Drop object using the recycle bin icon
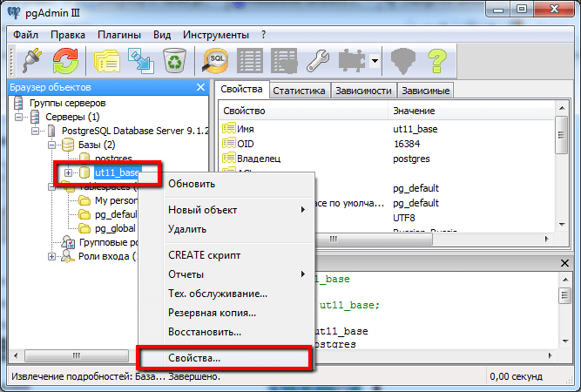 [174, 60]
